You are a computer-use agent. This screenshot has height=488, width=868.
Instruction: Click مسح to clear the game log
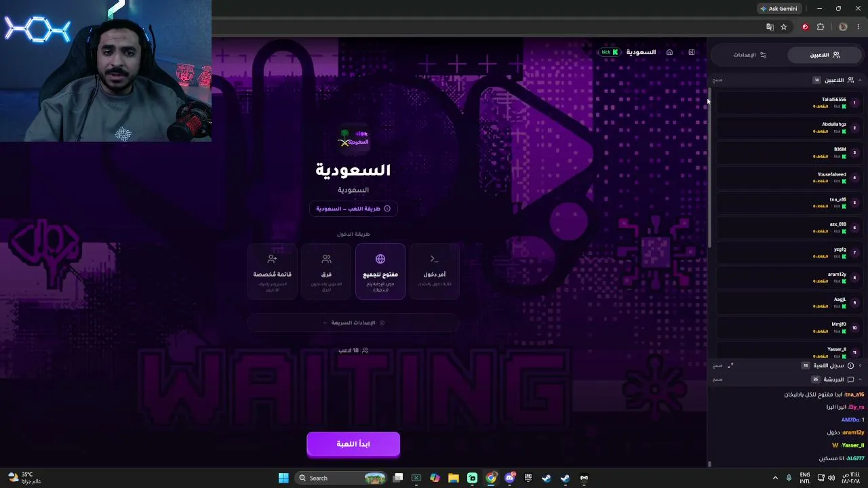[717, 365]
